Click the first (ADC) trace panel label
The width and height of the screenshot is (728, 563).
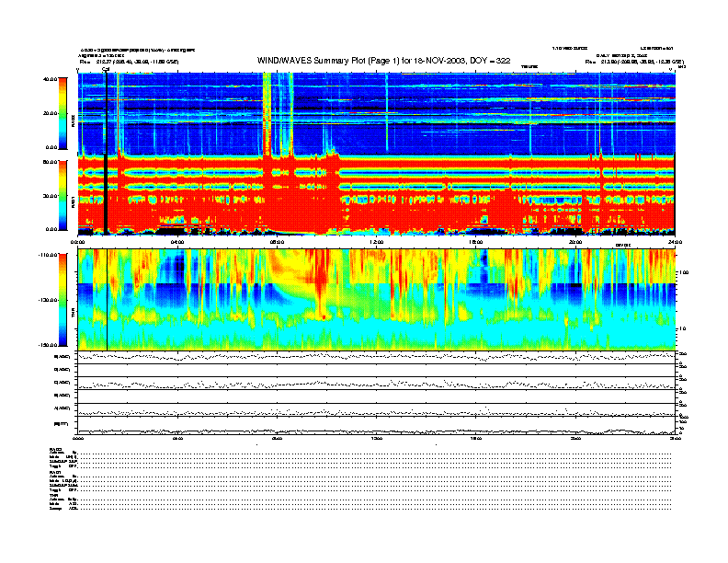tap(63, 357)
